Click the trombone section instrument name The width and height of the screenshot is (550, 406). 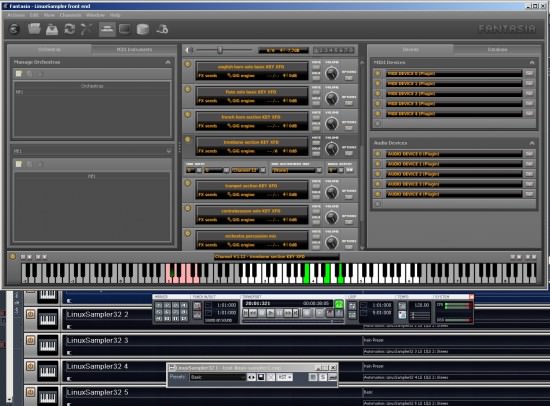coord(251,142)
